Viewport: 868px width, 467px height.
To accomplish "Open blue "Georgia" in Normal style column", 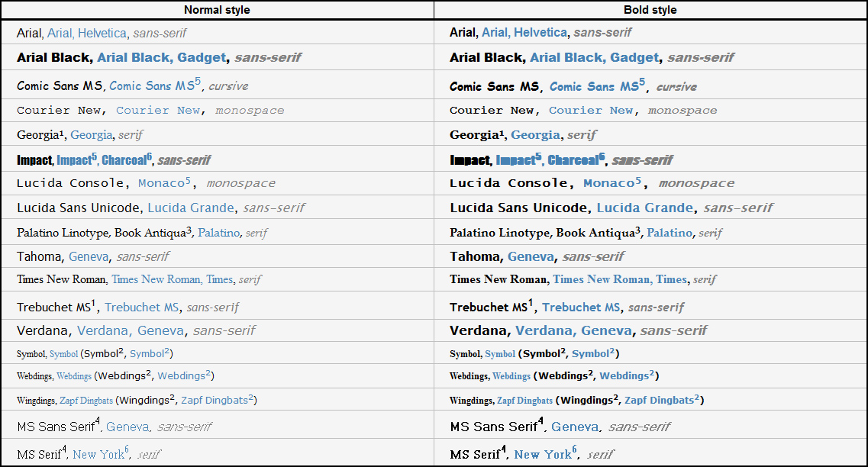I will pos(92,135).
